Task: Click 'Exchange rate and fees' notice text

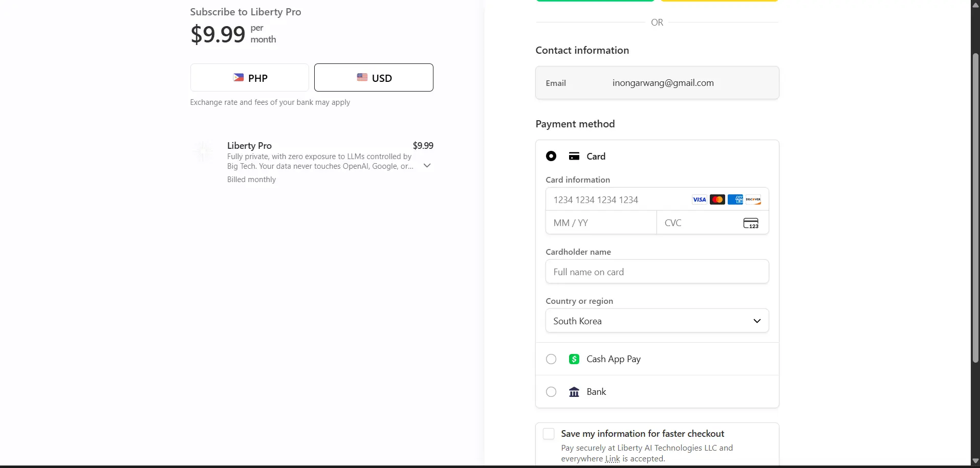Action: [270, 102]
